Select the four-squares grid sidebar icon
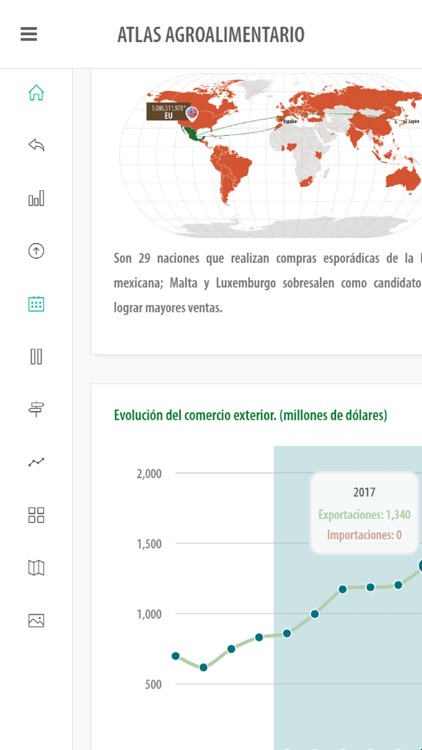 tap(36, 515)
